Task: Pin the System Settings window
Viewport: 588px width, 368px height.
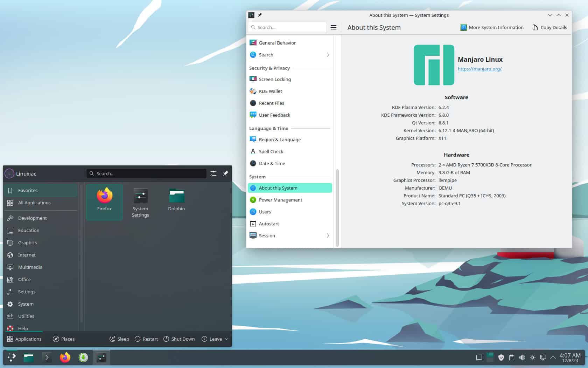Action: [260, 15]
